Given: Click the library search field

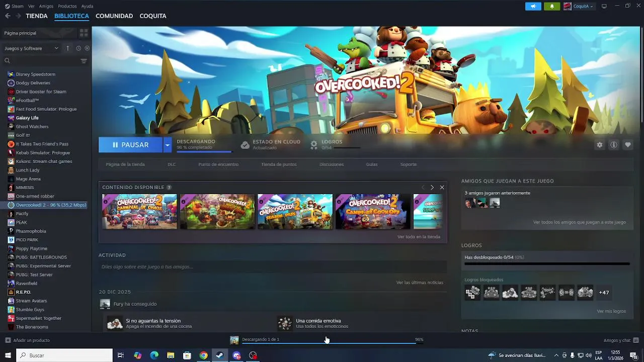Looking at the screenshot, I should [x=41, y=61].
